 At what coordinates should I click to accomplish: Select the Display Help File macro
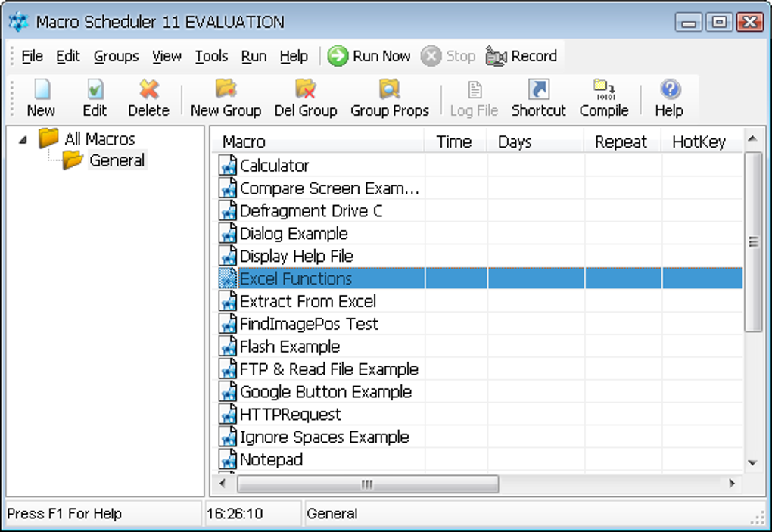pyautogui.click(x=297, y=256)
